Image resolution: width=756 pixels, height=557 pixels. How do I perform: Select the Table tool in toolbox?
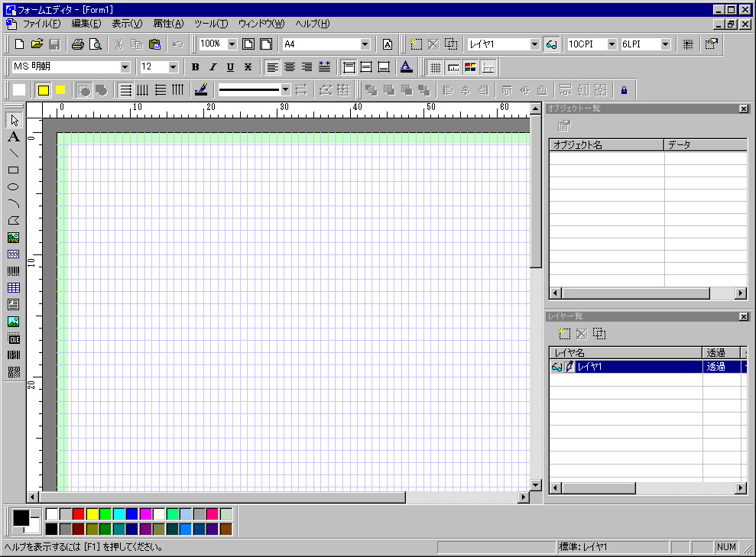[x=13, y=288]
